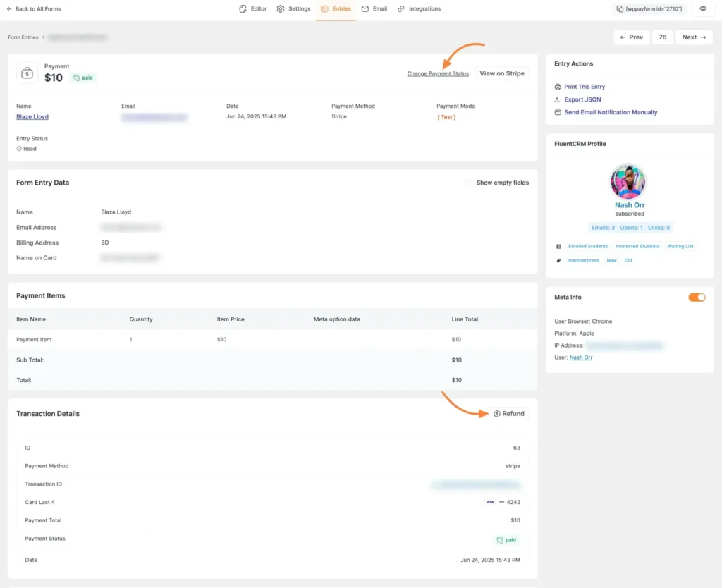Click the paid badge in Transaction Details
Screen dimensions: 722x588
point(506,540)
